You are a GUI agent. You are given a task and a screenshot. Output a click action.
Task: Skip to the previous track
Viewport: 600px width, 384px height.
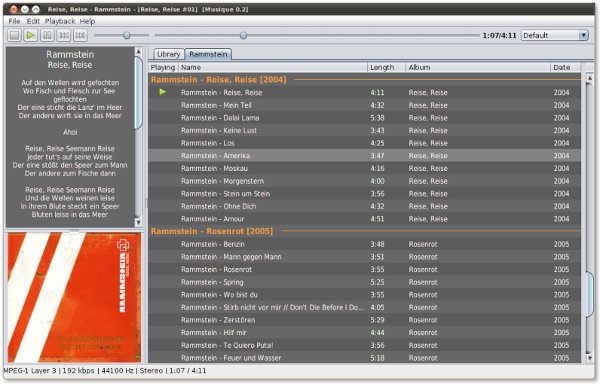click(x=64, y=36)
